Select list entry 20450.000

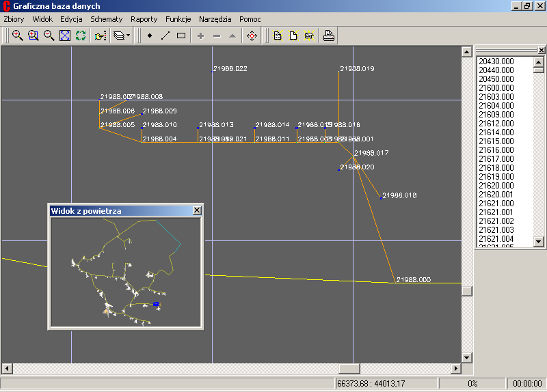pos(496,79)
